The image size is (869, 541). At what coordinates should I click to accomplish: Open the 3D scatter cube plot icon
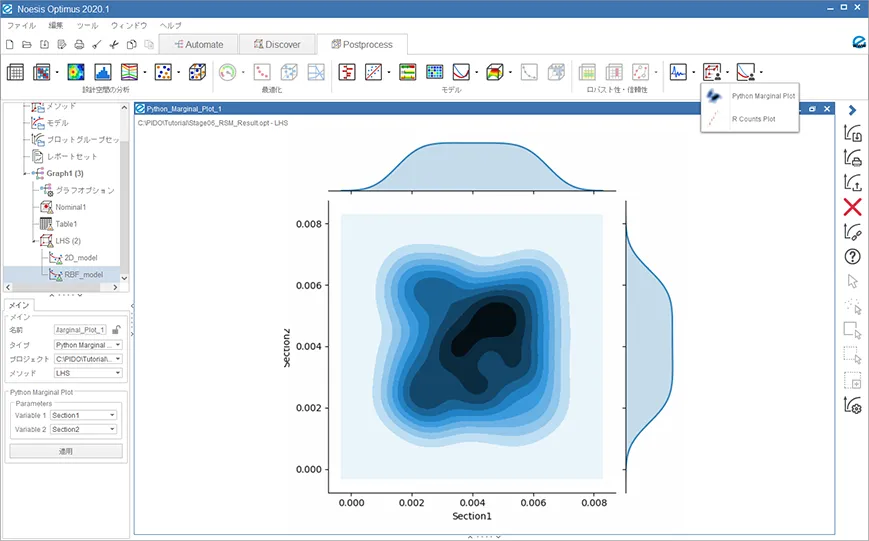(197, 72)
